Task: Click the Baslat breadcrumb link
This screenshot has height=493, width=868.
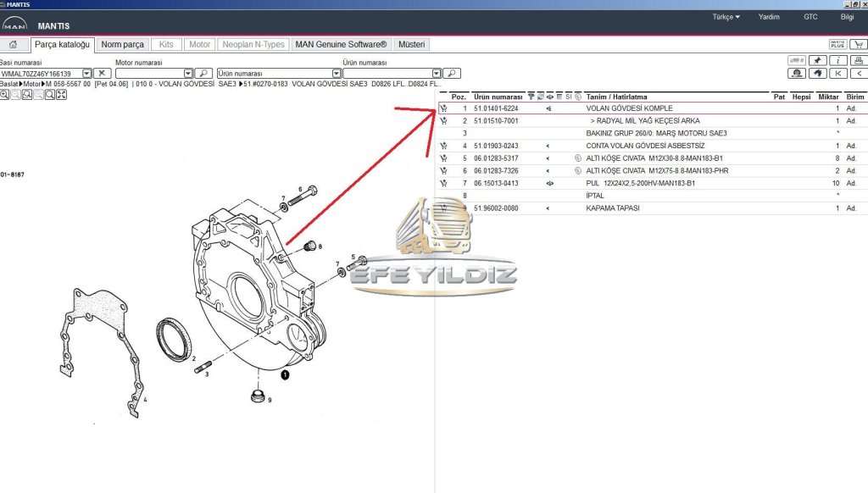Action: pyautogui.click(x=8, y=84)
